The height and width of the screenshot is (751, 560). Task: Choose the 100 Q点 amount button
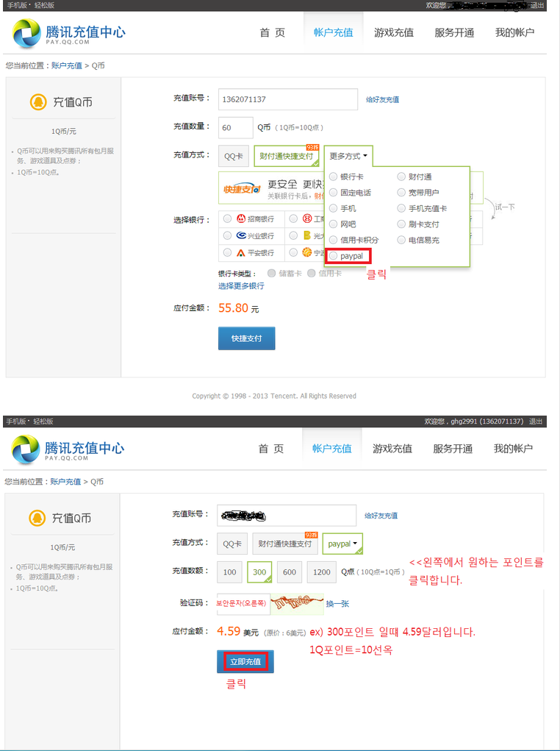tap(230, 572)
